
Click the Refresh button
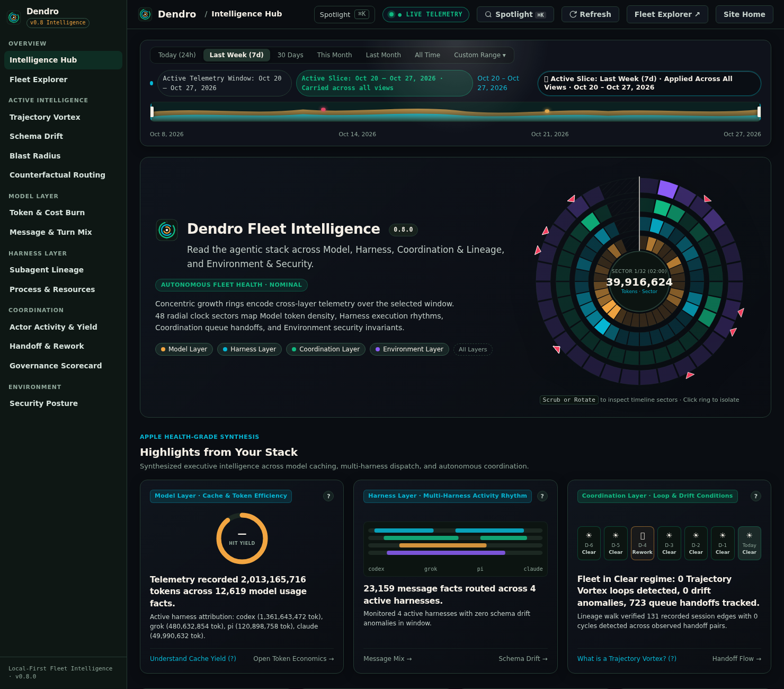coord(590,14)
